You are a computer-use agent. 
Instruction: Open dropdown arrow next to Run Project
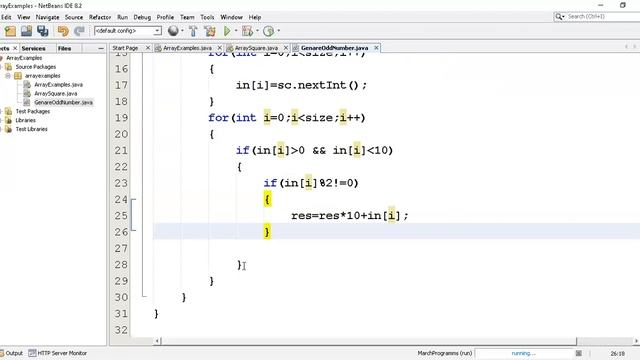[236, 31]
